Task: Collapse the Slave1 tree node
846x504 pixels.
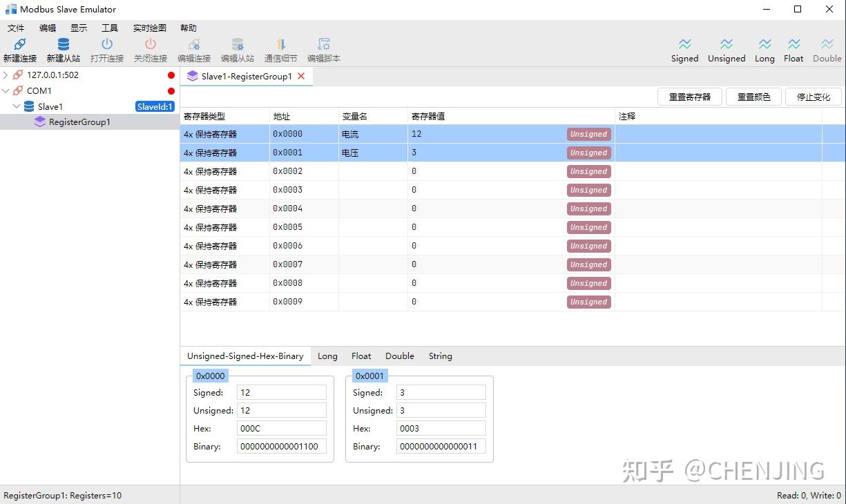Action: (17, 106)
